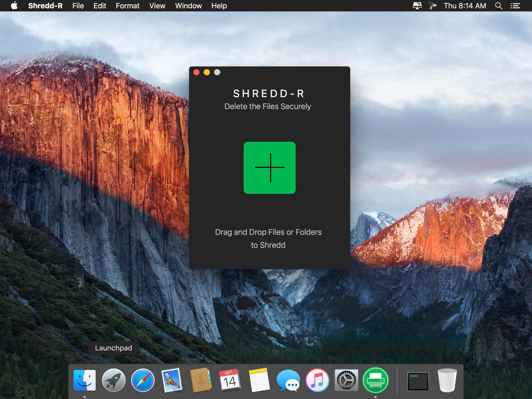Open Contacts book icon in dock

(x=201, y=380)
